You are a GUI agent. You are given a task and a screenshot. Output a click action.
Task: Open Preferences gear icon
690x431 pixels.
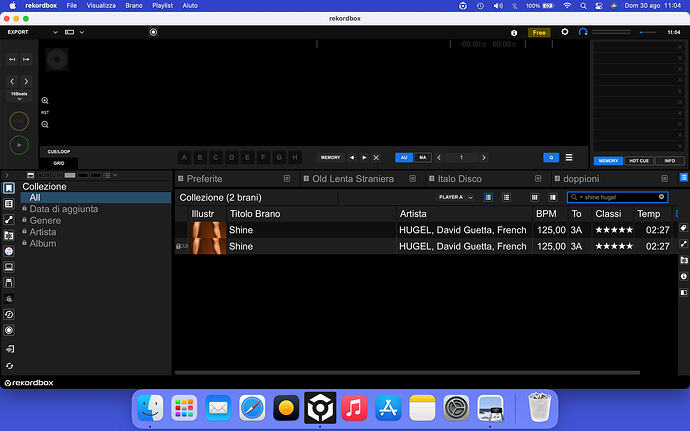pos(565,32)
